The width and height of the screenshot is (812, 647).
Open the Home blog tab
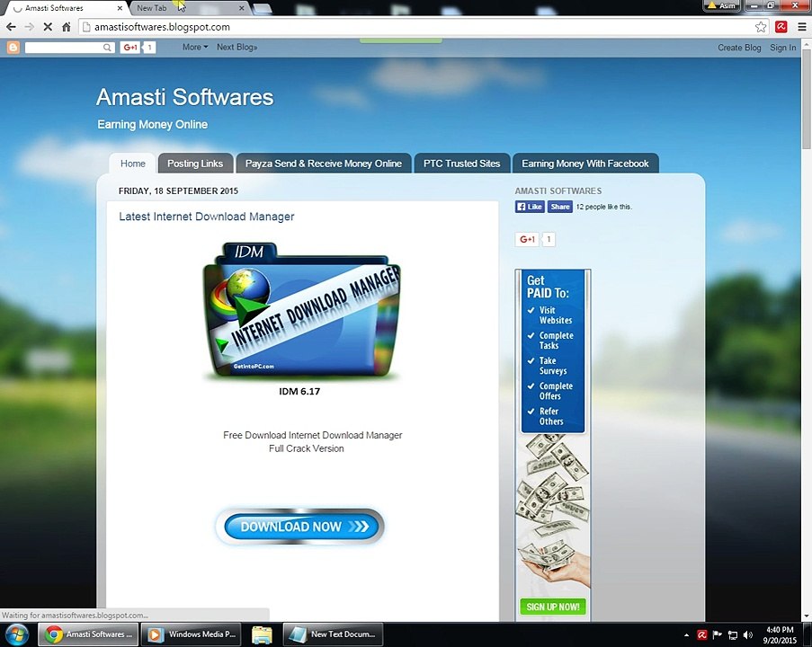pyautogui.click(x=132, y=164)
